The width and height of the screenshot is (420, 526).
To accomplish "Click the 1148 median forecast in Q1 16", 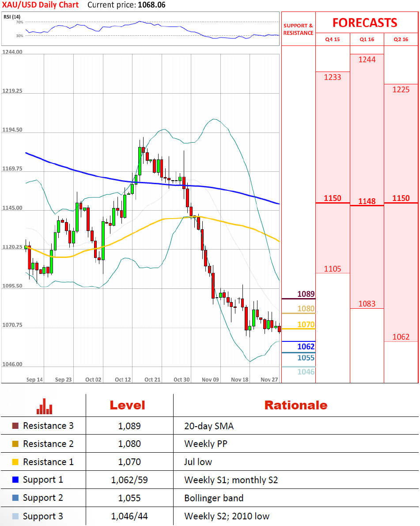I will tap(367, 201).
